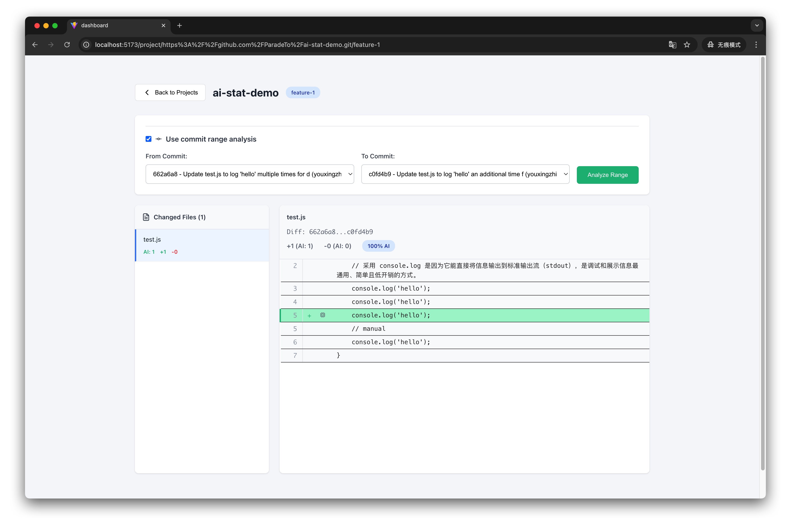The height and width of the screenshot is (532, 791).
Task: Go back via 'Back to Projects'
Action: click(x=170, y=92)
